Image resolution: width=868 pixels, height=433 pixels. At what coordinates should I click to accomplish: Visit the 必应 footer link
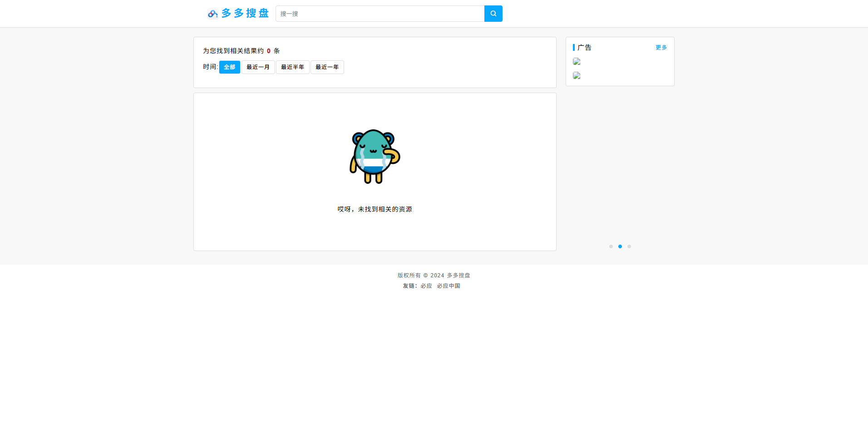tap(426, 286)
